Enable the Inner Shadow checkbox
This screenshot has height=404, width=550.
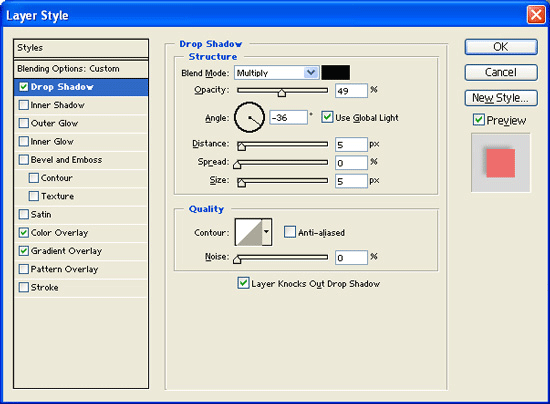pyautogui.click(x=24, y=105)
